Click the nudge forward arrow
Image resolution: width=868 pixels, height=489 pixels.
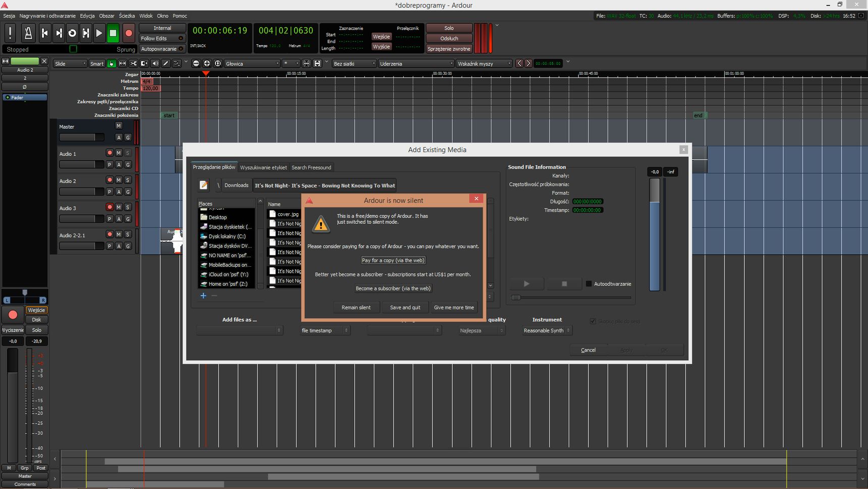528,63
